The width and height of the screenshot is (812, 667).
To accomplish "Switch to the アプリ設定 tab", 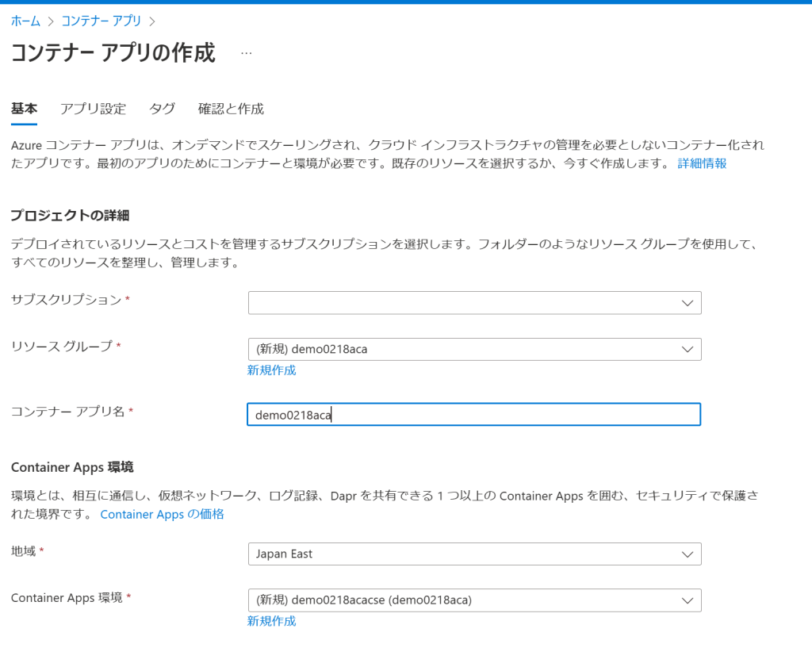I will coord(94,109).
